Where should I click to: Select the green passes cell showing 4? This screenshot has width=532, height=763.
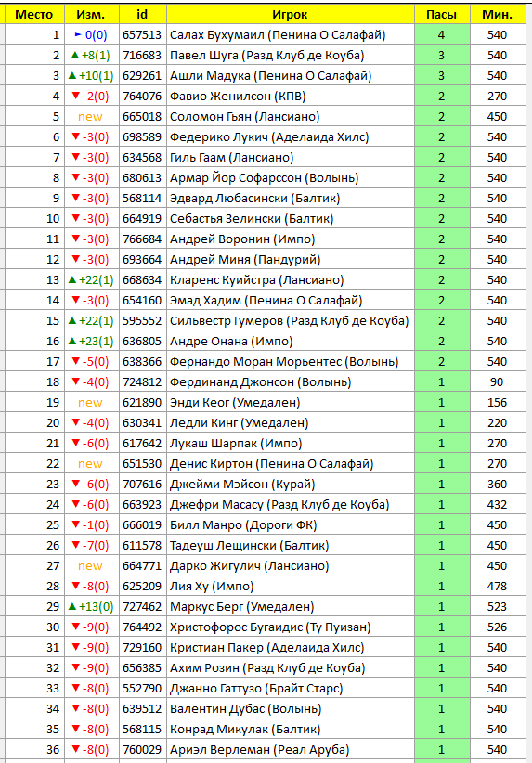coord(441,35)
